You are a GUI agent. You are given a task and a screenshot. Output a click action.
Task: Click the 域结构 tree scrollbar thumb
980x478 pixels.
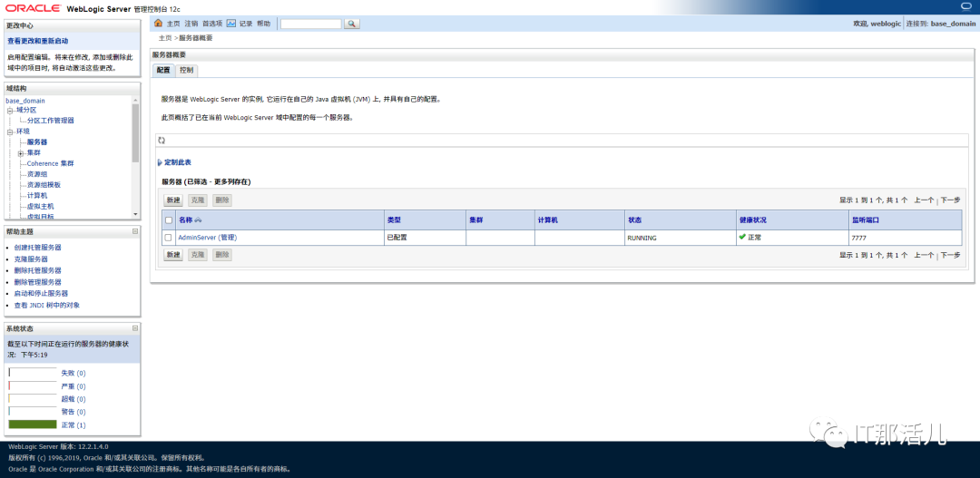(135, 132)
